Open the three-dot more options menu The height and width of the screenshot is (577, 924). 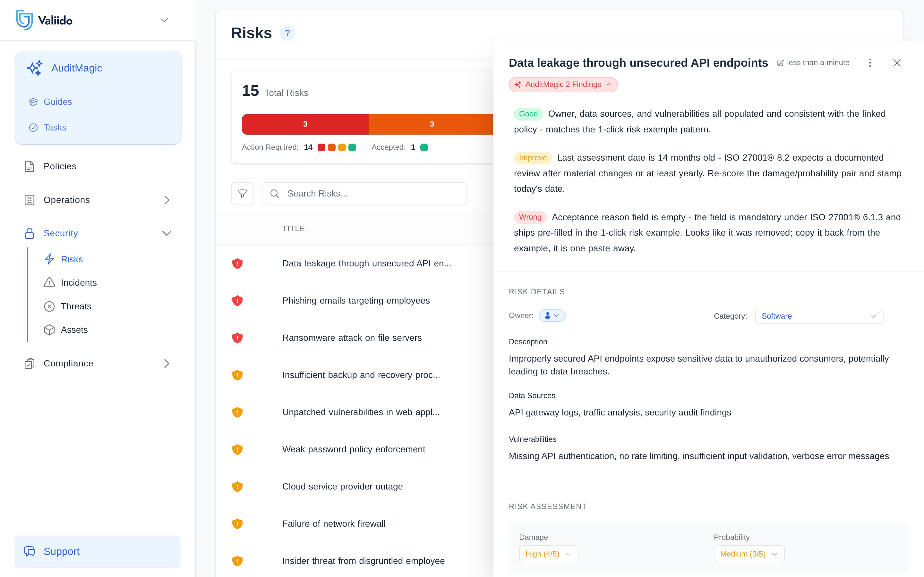tap(870, 63)
